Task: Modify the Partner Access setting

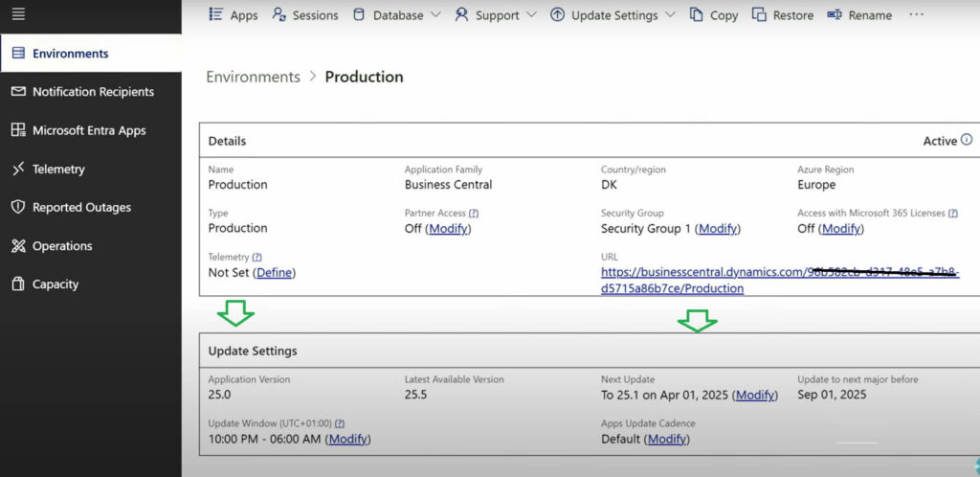Action: [x=448, y=229]
